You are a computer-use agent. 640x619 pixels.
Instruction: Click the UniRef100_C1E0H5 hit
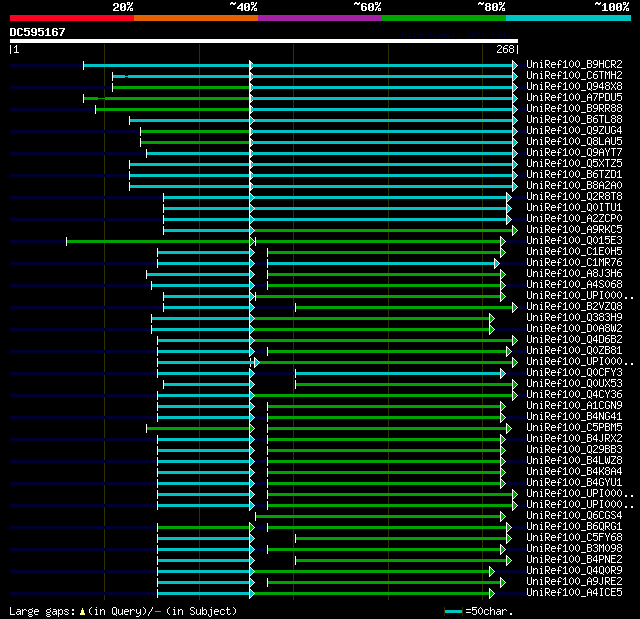(574, 252)
